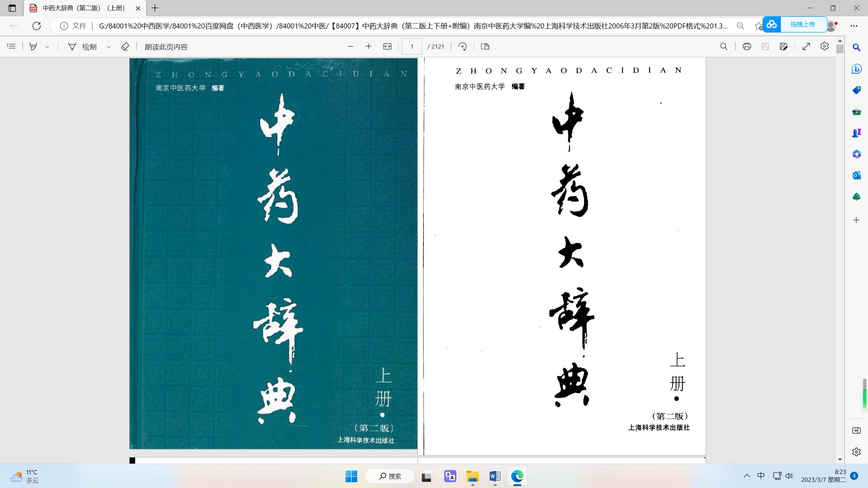Open sidebar search icon
868x488 pixels.
pyautogui.click(x=856, y=47)
